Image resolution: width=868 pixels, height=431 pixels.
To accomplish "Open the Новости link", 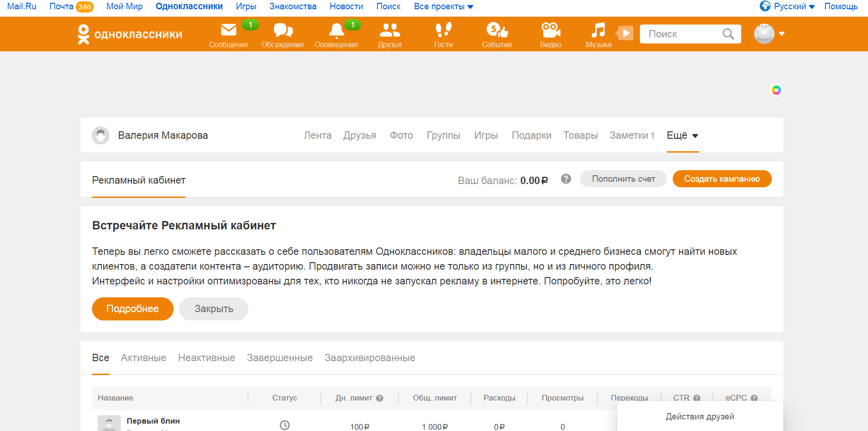I will 346,6.
